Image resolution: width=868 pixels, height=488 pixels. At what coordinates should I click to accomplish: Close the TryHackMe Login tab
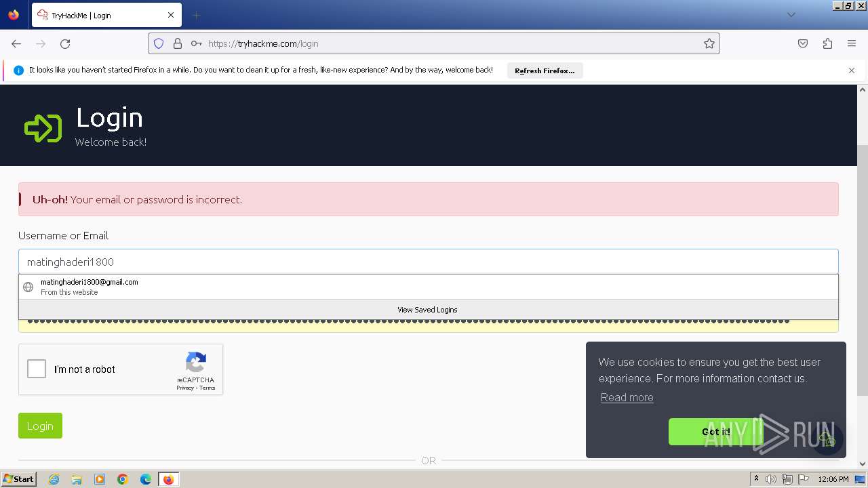click(171, 15)
